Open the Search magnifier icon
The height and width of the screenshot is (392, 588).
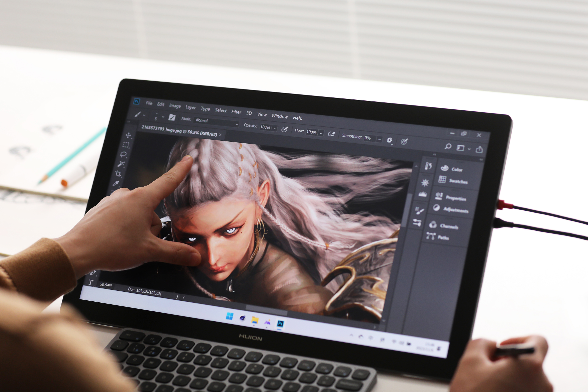(448, 146)
